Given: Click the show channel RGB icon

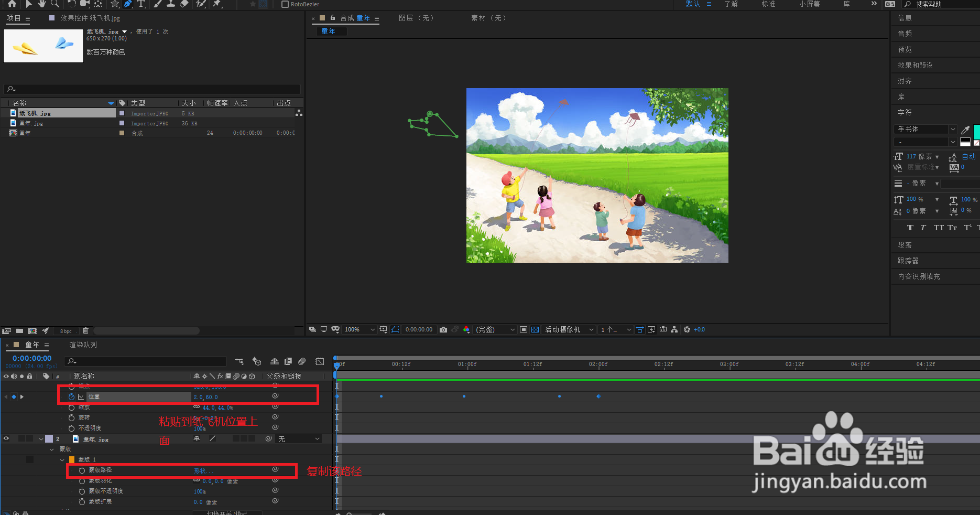Looking at the screenshot, I should tap(466, 329).
